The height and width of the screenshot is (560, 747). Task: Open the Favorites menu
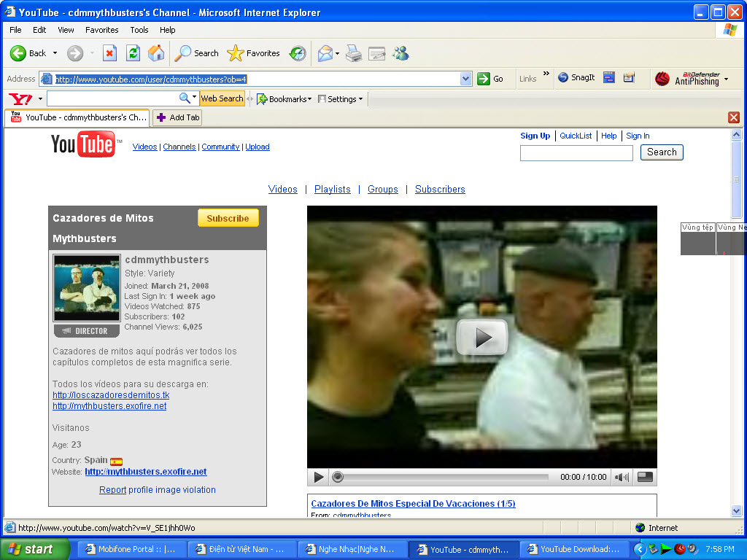102,30
